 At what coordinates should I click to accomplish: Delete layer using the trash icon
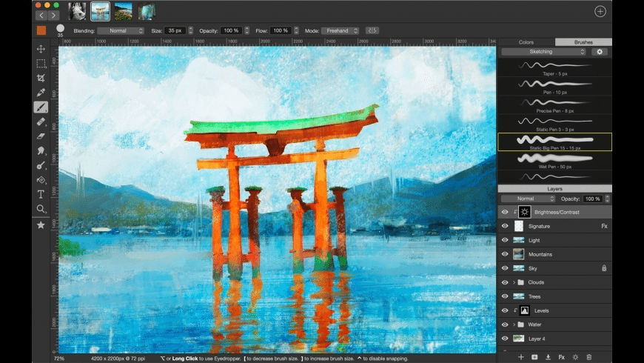tap(589, 357)
